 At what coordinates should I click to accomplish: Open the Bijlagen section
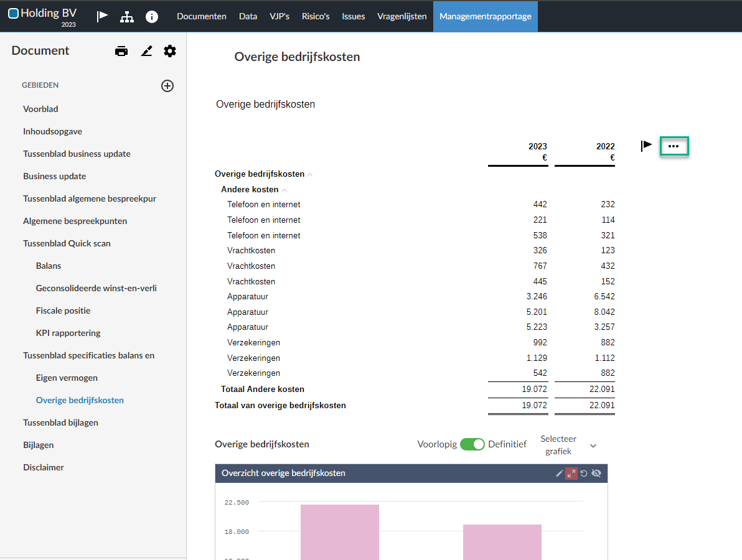(39, 445)
